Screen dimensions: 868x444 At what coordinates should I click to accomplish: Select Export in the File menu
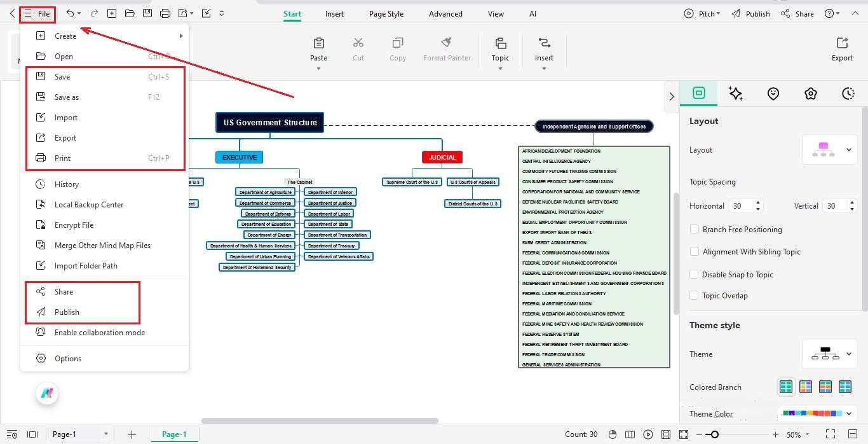[x=105, y=137]
